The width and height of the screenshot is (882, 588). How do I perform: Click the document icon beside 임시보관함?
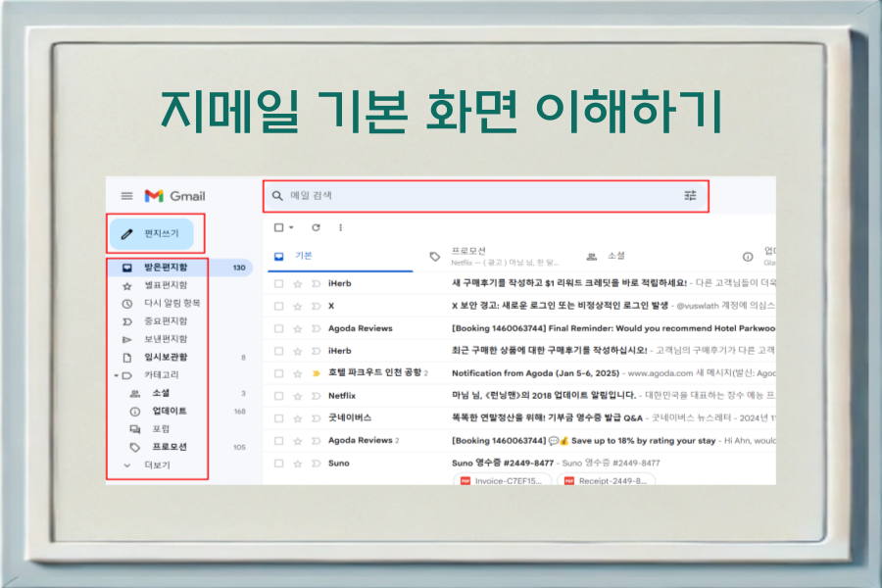click(x=127, y=358)
